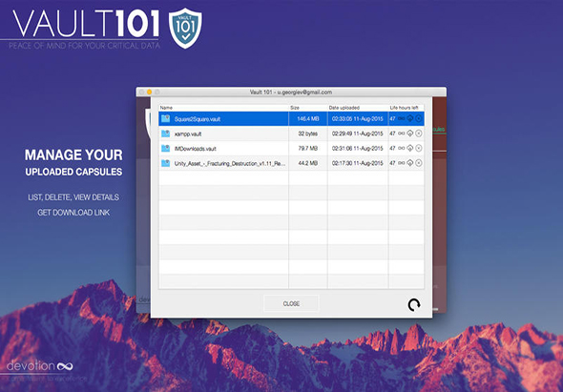Click upload date 02:33:06 11-Aug-2015

tap(357, 119)
